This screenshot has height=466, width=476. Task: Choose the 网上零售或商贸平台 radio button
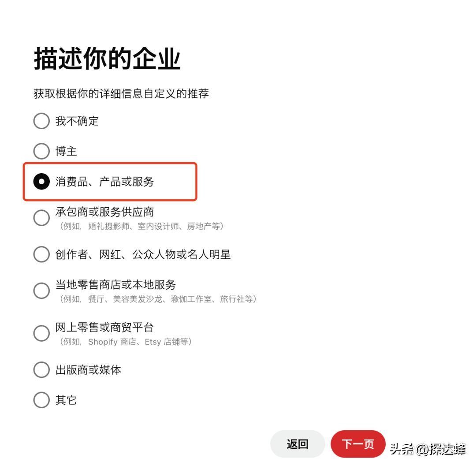pos(41,333)
